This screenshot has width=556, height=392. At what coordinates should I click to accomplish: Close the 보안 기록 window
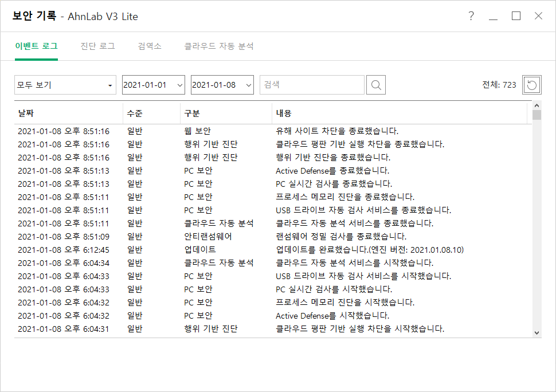[539, 16]
